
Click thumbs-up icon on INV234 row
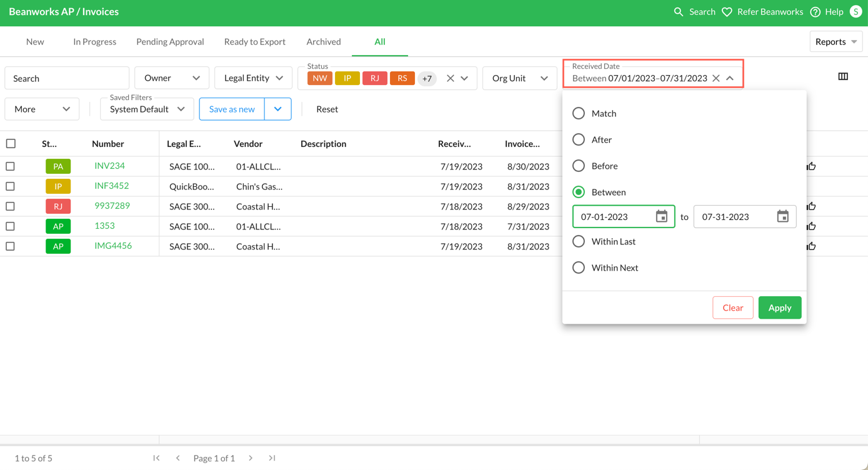click(811, 166)
